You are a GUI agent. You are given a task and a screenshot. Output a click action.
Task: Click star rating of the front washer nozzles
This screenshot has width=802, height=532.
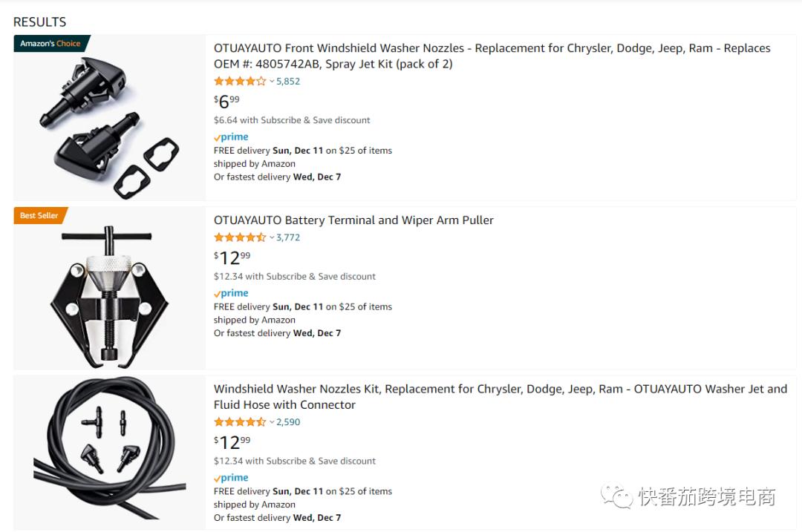click(x=240, y=82)
